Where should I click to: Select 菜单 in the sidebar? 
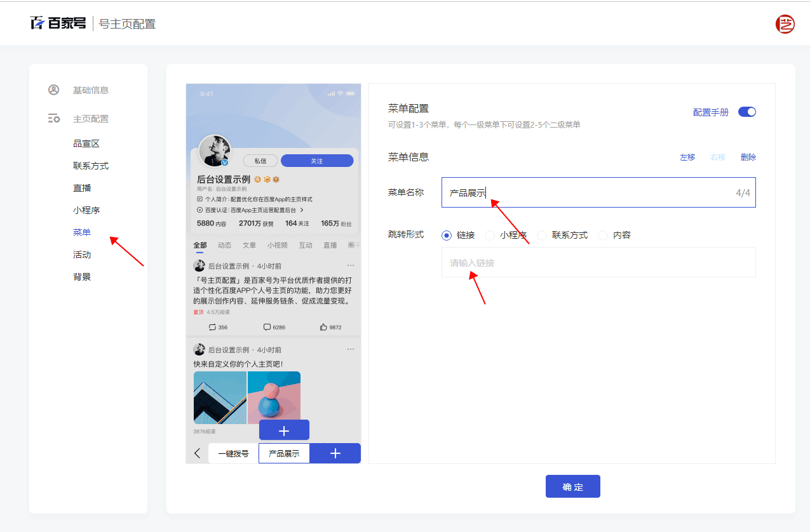tap(82, 232)
